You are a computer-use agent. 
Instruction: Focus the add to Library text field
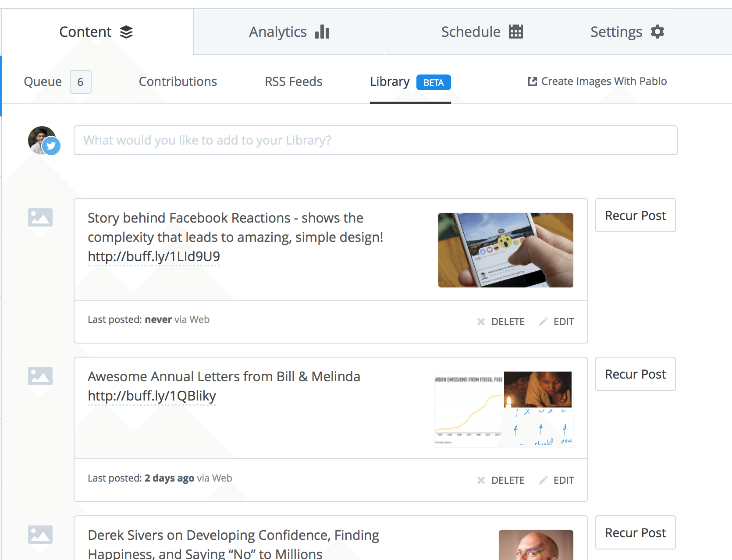tap(376, 140)
